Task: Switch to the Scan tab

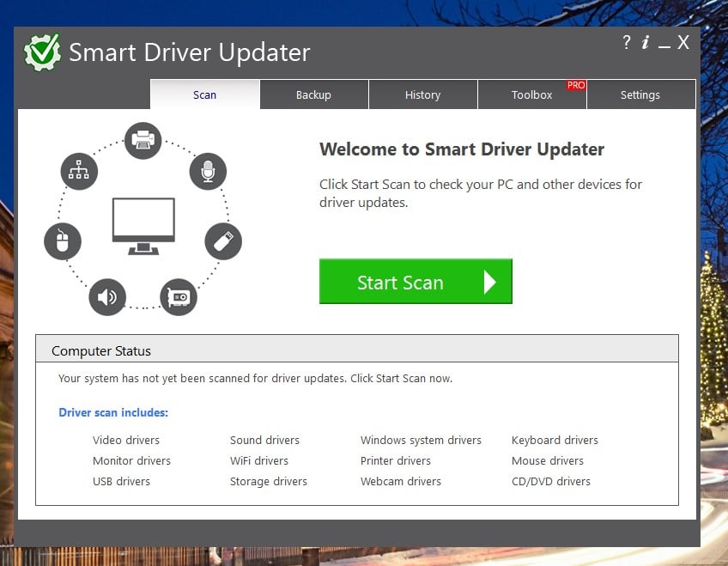Action: (204, 94)
